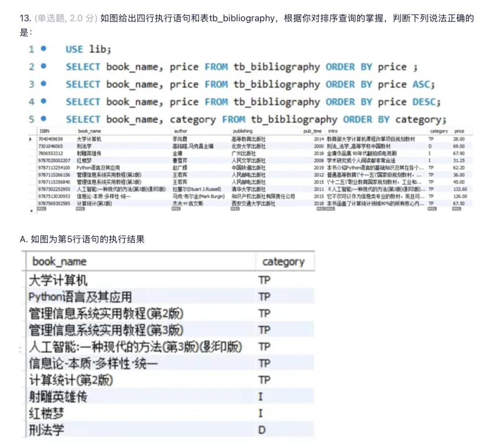Image resolution: width=492 pixels, height=448 pixels.
Task: Click the USE lib; statement on line 1
Action: click(88, 49)
